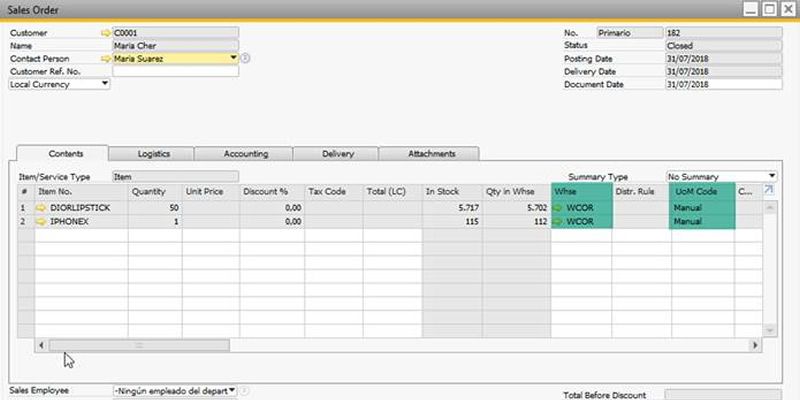The image size is (800, 400).
Task: Expand the Contact Person dropdown
Action: click(234, 58)
